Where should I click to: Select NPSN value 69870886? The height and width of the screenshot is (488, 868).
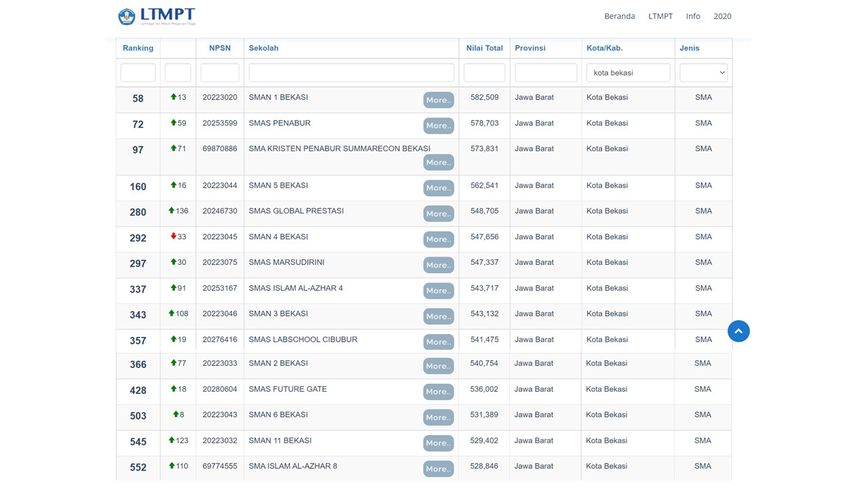tap(220, 149)
